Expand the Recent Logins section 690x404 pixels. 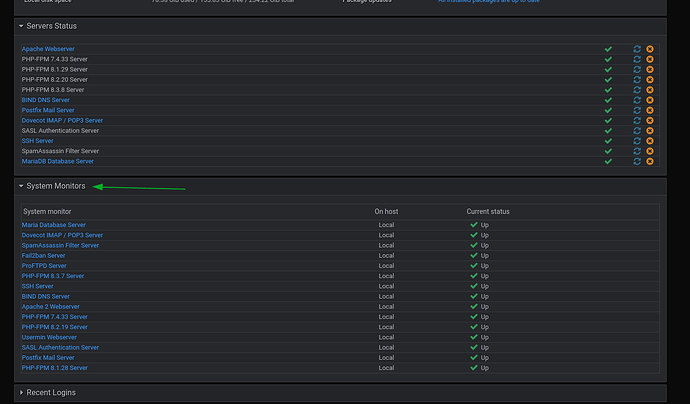pyautogui.click(x=21, y=393)
